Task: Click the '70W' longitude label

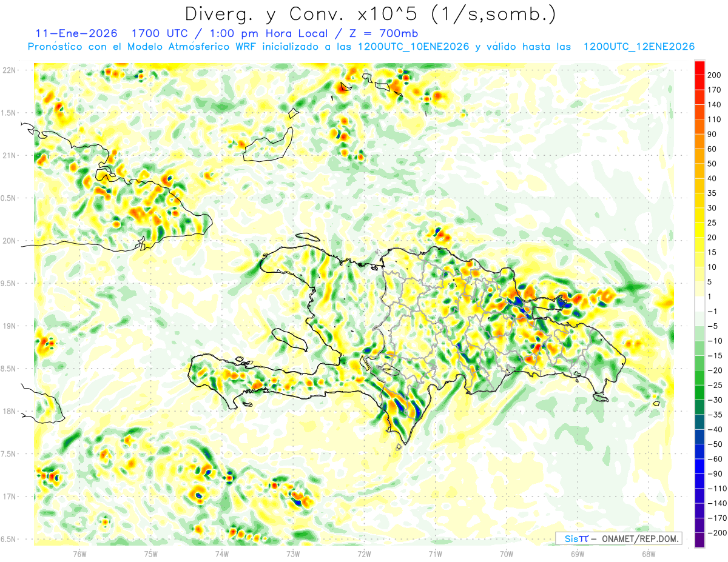Action: click(507, 554)
